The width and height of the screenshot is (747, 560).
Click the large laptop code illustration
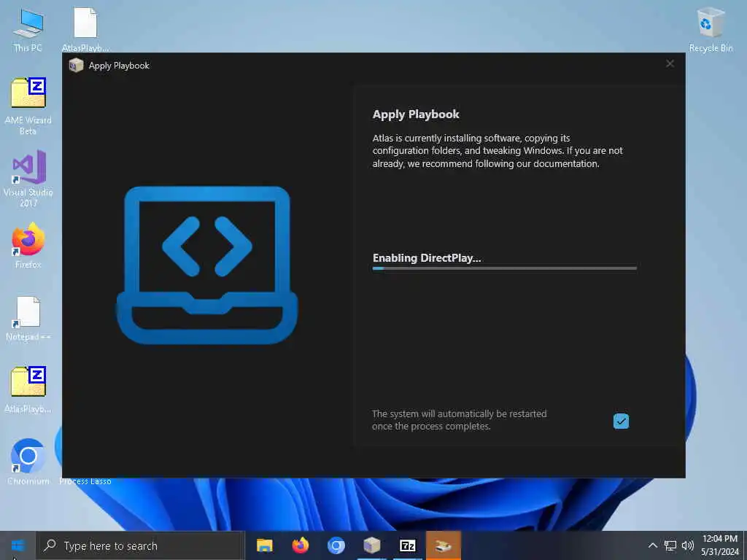[x=207, y=265]
